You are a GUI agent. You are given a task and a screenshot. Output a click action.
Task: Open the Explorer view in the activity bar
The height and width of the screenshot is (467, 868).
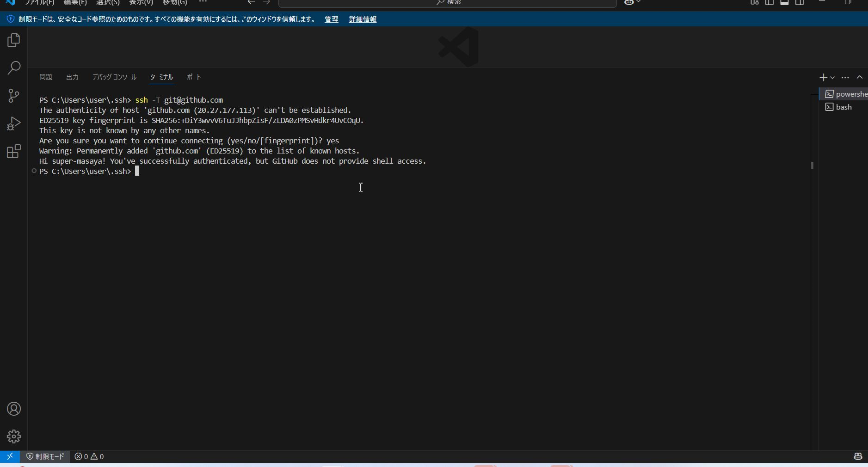(14, 40)
